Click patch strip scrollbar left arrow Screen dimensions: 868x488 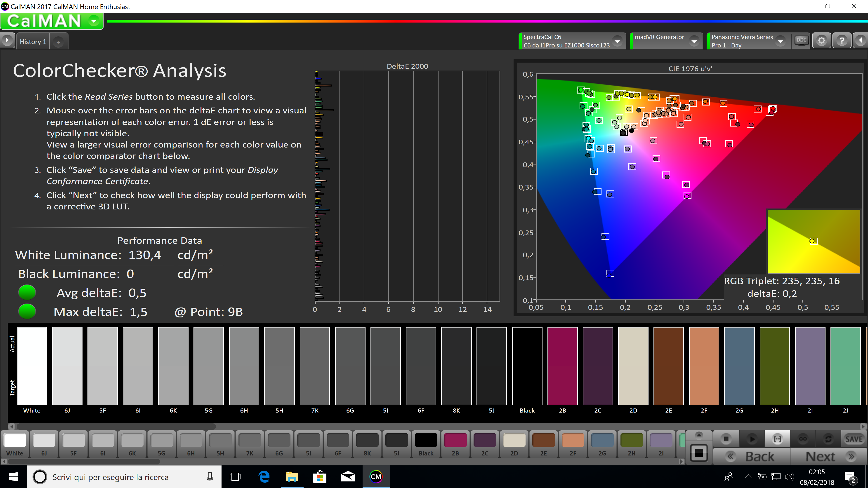point(4,461)
